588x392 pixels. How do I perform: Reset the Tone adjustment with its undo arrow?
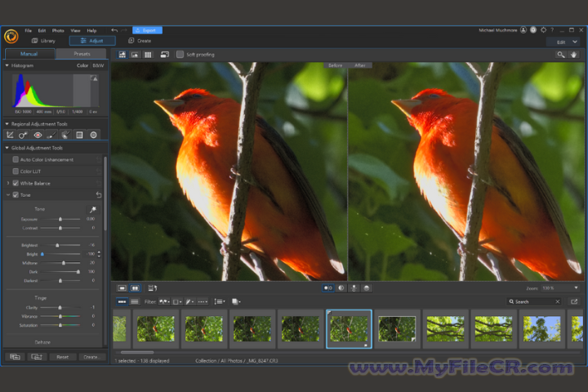click(99, 194)
